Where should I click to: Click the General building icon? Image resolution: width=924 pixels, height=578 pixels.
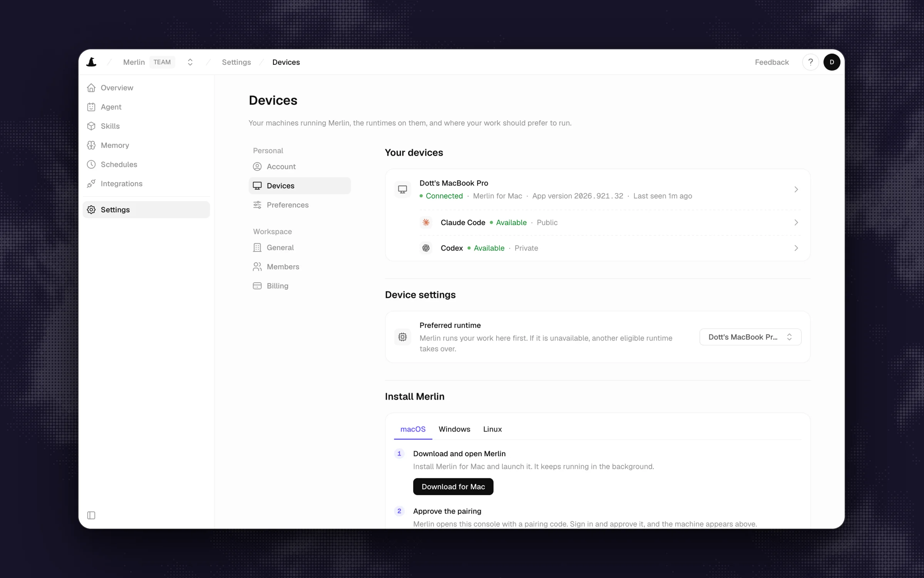pos(257,247)
